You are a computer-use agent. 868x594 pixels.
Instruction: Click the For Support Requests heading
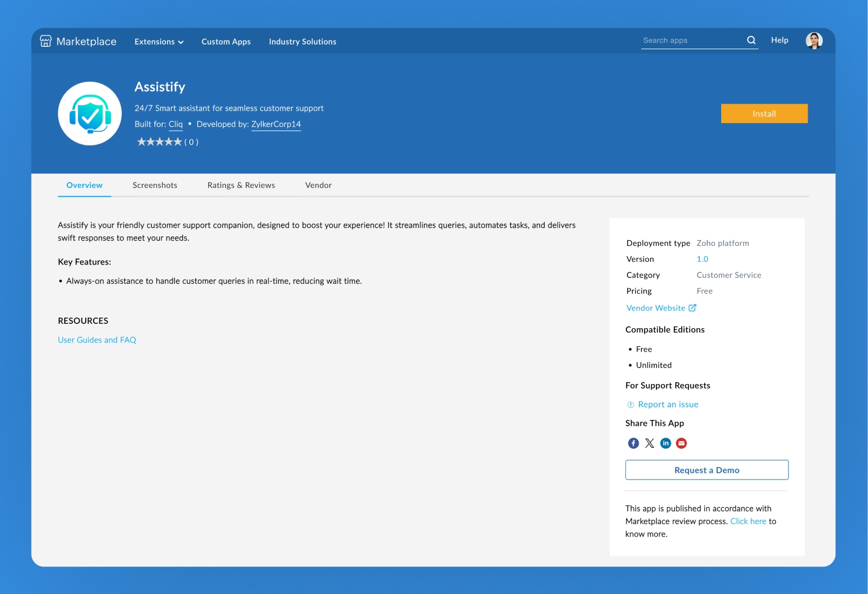[668, 385]
